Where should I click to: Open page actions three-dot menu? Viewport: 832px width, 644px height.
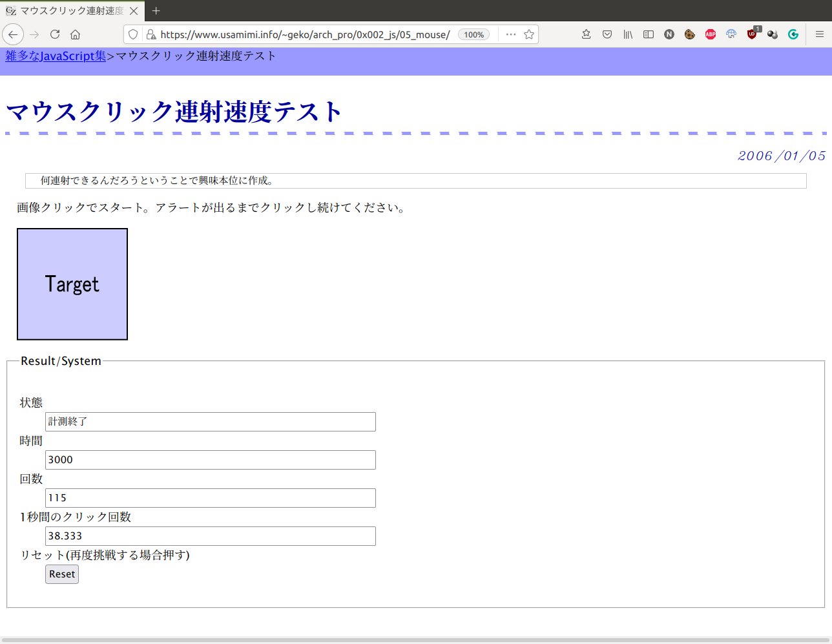[511, 34]
